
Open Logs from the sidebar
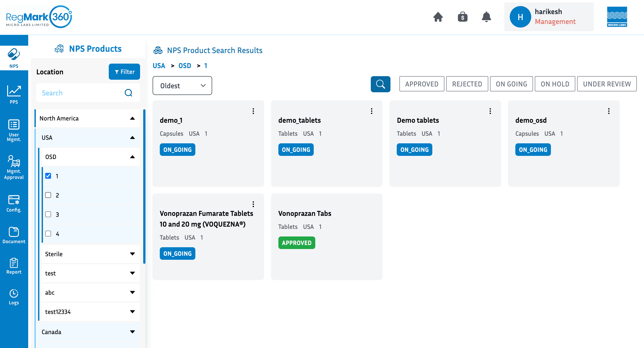pyautogui.click(x=14, y=297)
